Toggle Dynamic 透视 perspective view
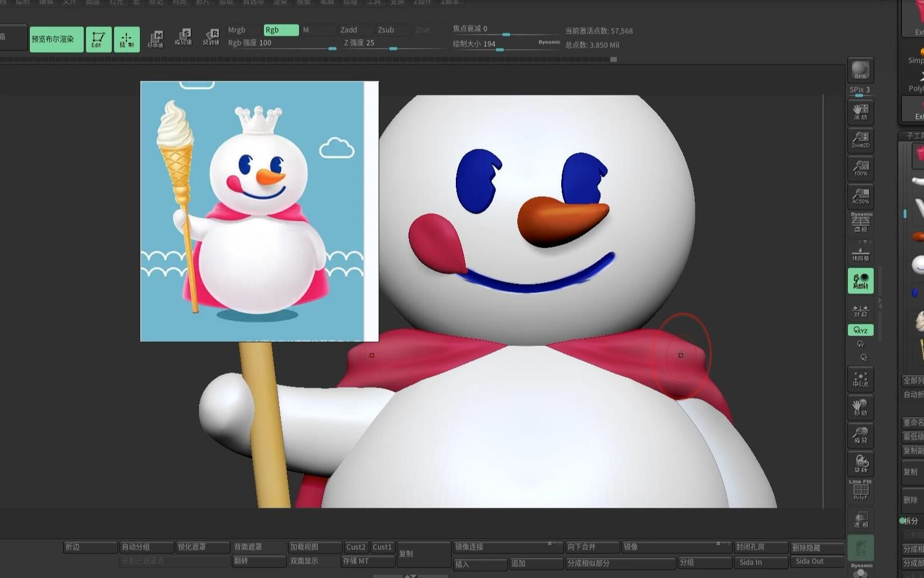 click(860, 223)
